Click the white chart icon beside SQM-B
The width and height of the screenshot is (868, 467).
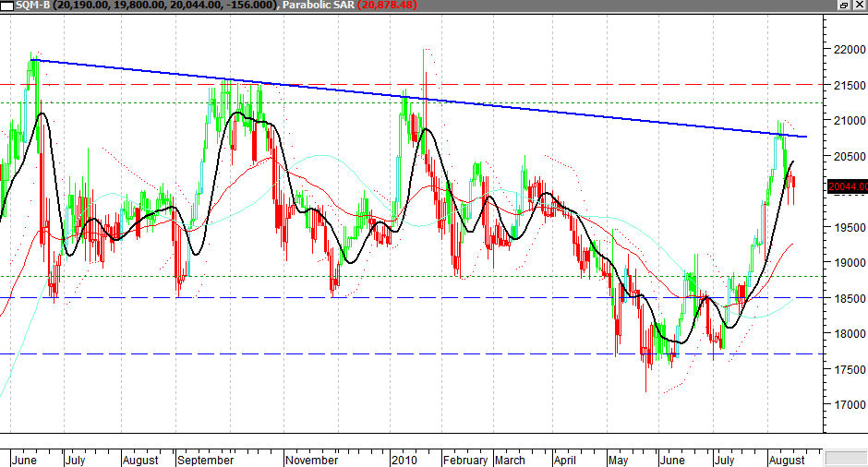(8, 6)
